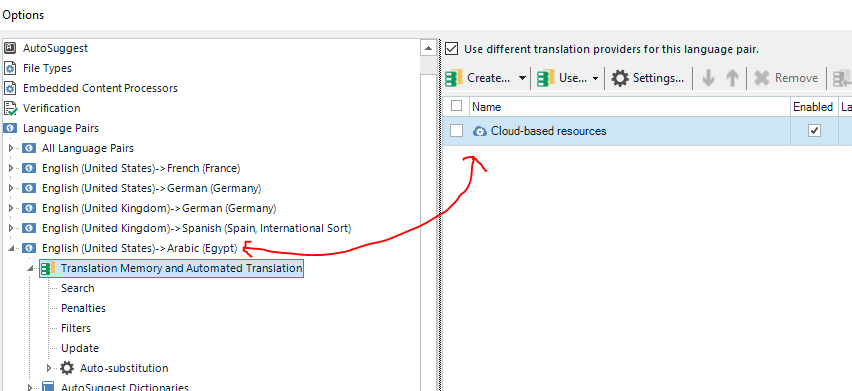Click the AutoSuggest Dictionaries book icon

click(x=48, y=387)
